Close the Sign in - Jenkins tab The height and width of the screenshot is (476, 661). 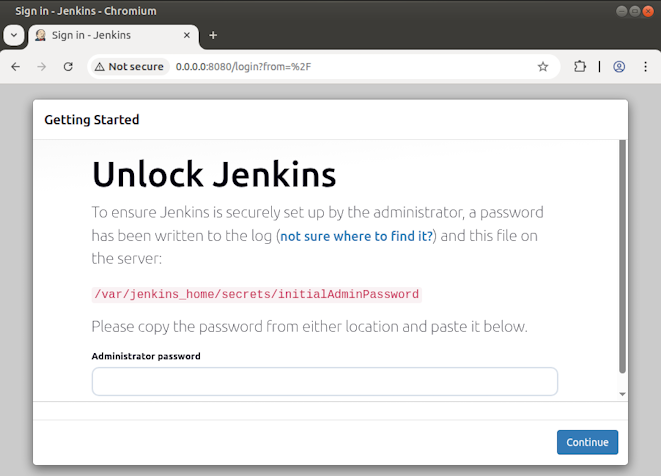point(186,34)
